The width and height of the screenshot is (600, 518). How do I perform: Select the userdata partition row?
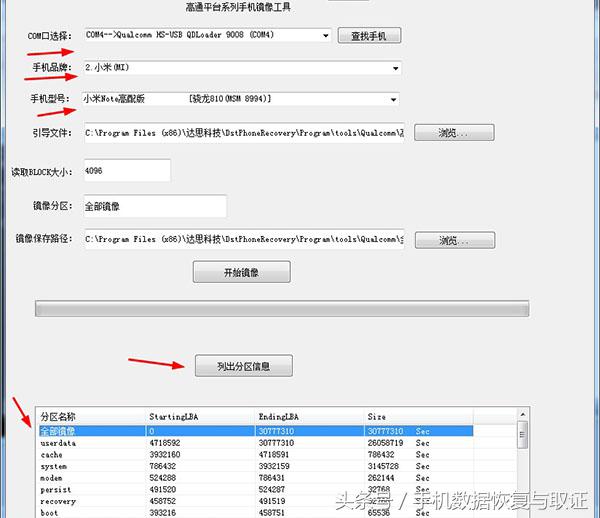pos(256,443)
